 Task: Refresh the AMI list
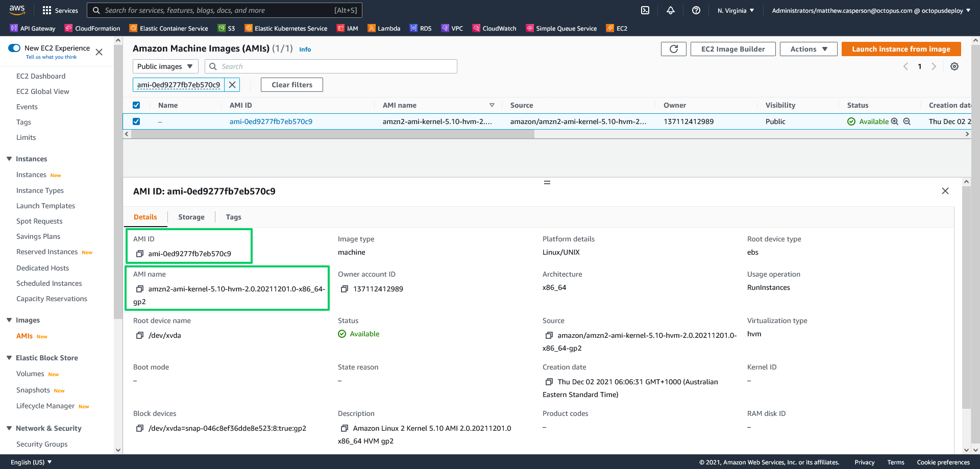click(x=673, y=49)
